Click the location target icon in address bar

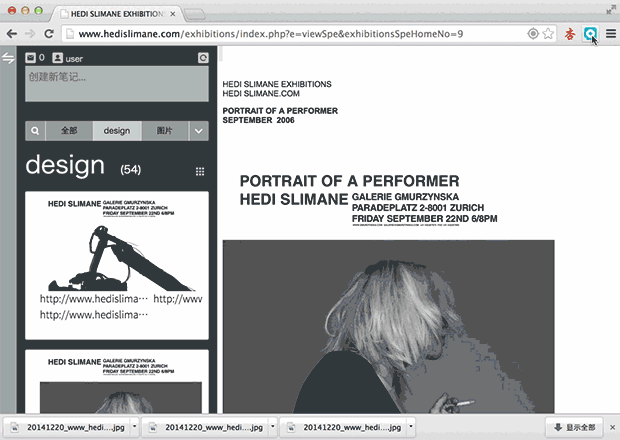click(x=533, y=34)
